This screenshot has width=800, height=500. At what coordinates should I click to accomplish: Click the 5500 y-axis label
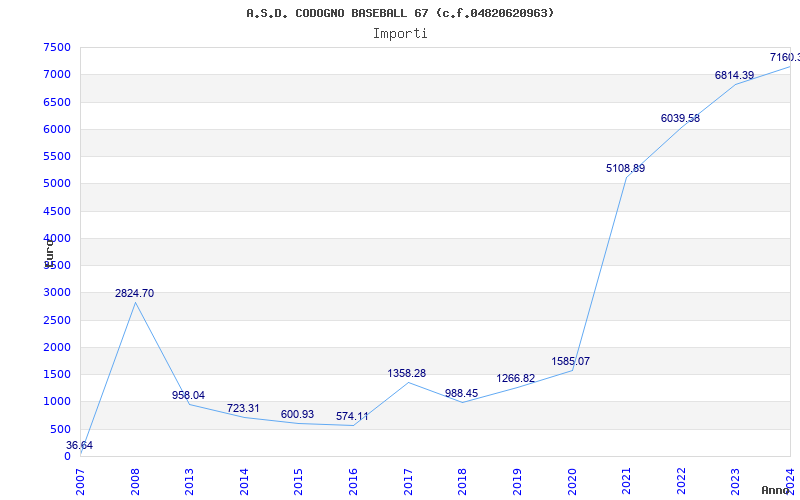[x=57, y=156]
